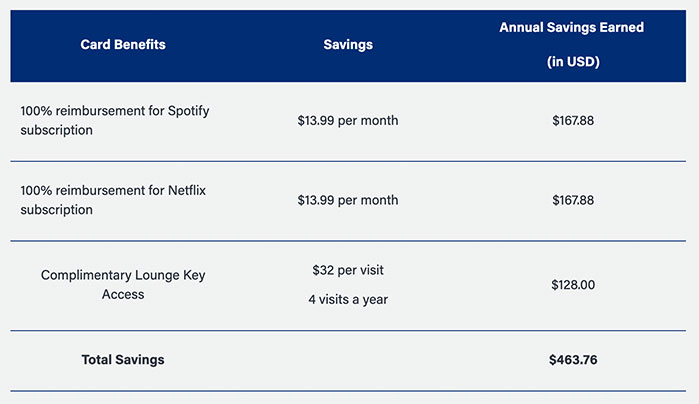
Task: Select the Spotify subscription reimbursement text
Action: (115, 120)
